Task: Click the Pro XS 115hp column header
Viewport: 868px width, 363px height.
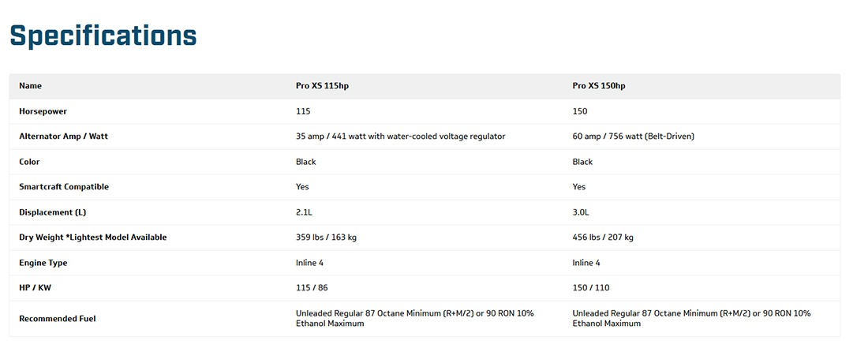Action: pyautogui.click(x=322, y=86)
